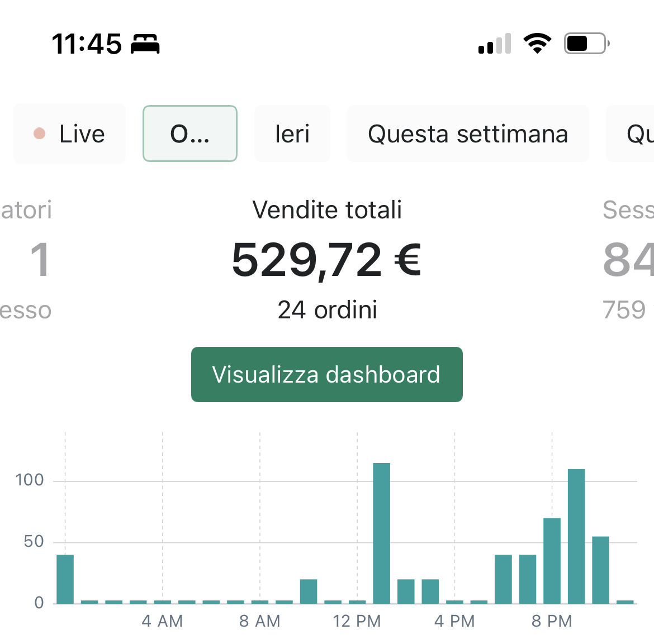Switch to the Ieri tab
Screen dimensions: 654x644
(292, 133)
